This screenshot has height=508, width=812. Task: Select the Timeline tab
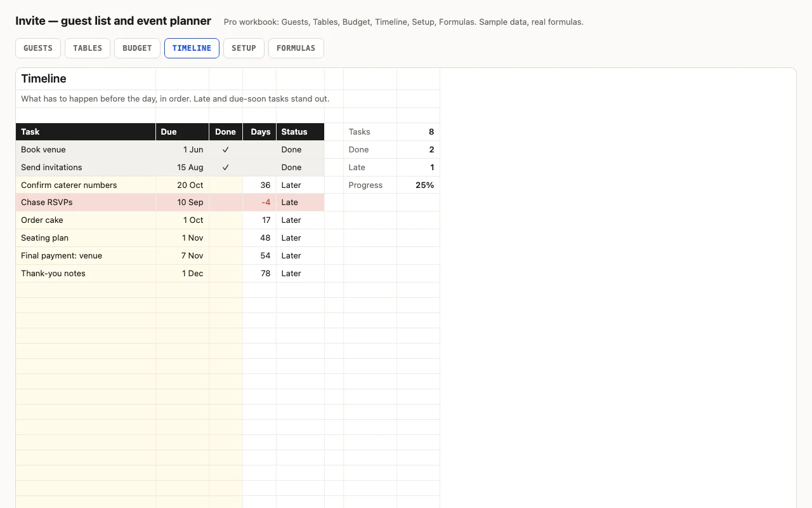(192, 48)
